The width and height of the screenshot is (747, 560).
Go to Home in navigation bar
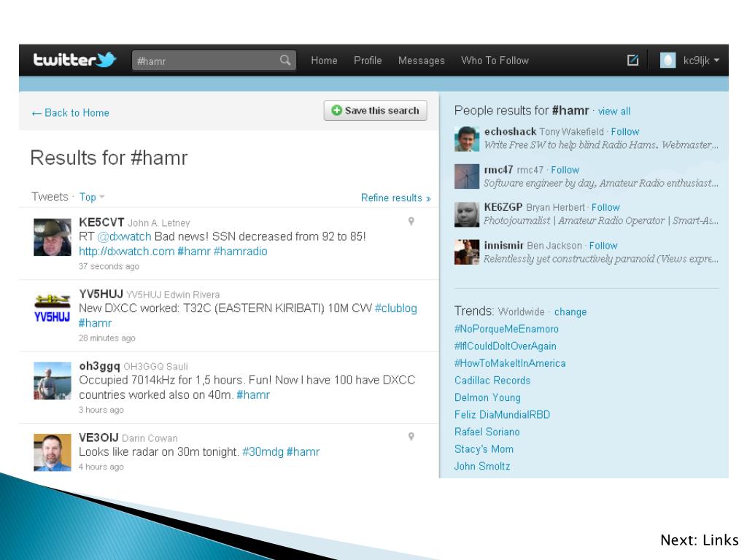click(x=324, y=61)
